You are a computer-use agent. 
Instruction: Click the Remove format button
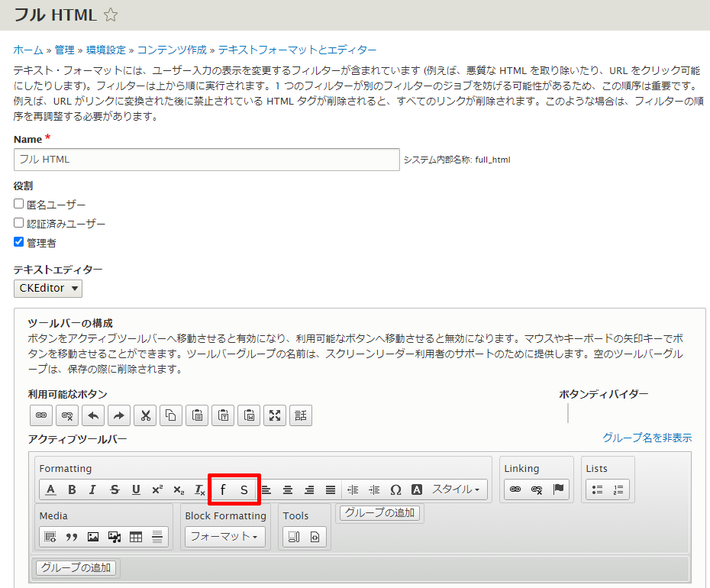click(x=200, y=489)
